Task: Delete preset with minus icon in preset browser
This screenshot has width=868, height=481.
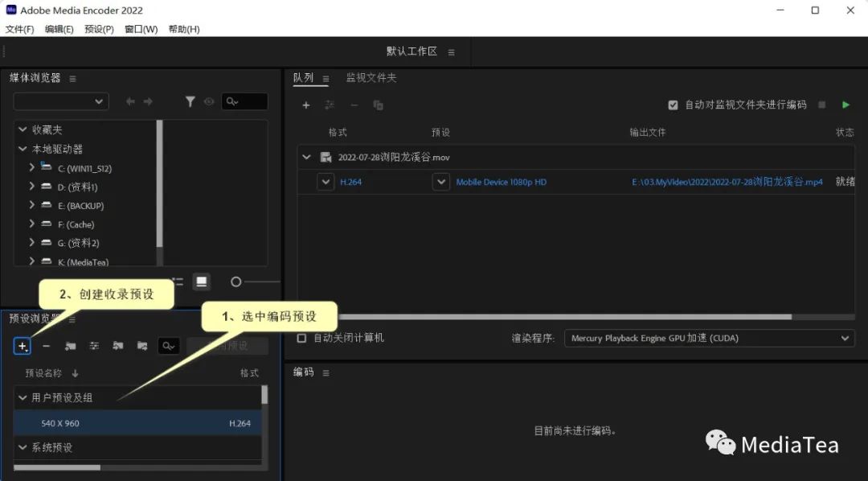Action: [x=47, y=347]
